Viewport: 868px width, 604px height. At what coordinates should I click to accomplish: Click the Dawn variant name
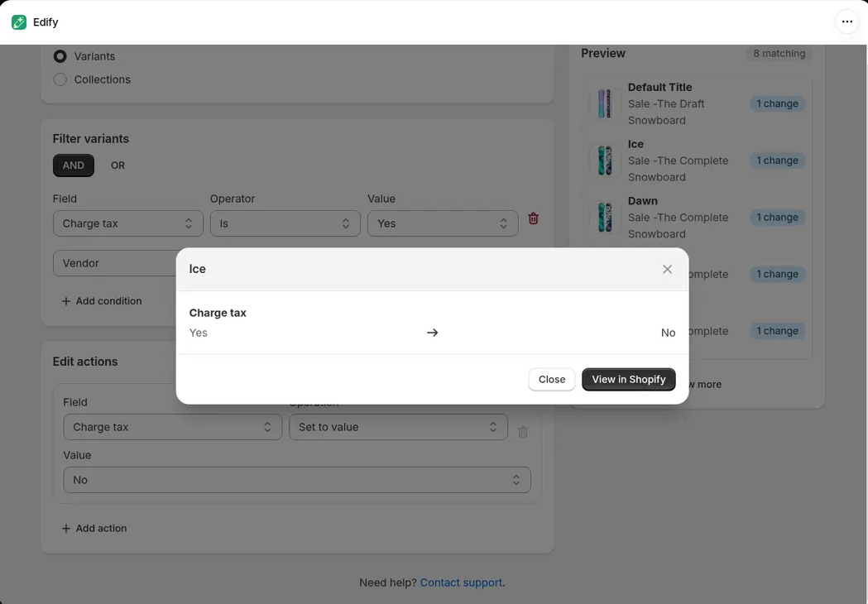point(643,201)
